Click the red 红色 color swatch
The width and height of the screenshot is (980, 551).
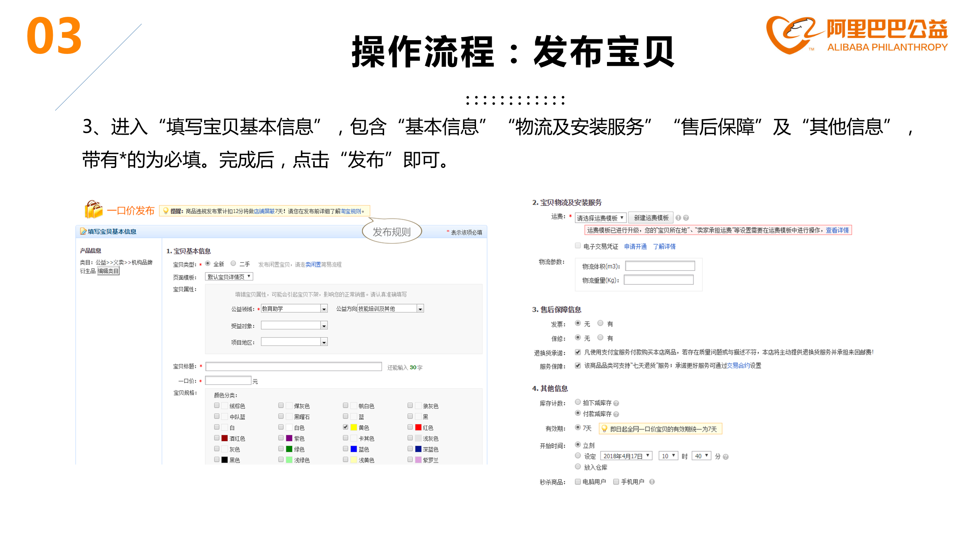(419, 427)
